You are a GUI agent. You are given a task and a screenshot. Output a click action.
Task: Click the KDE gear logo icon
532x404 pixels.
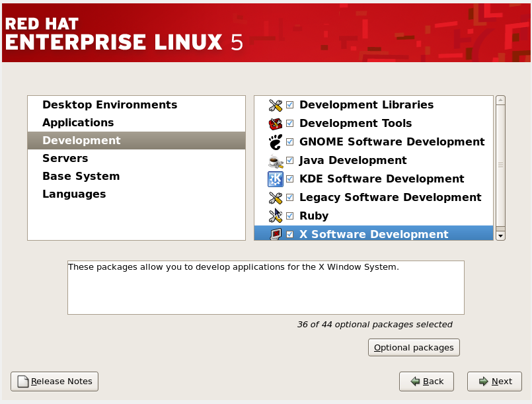pyautogui.click(x=275, y=179)
